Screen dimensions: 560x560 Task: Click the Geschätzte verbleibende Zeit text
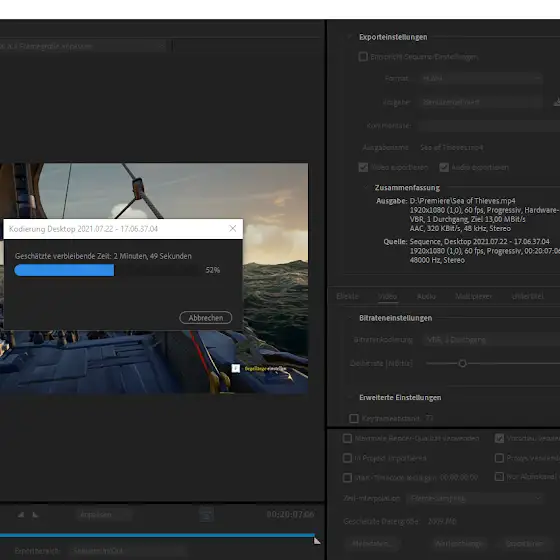click(x=103, y=256)
